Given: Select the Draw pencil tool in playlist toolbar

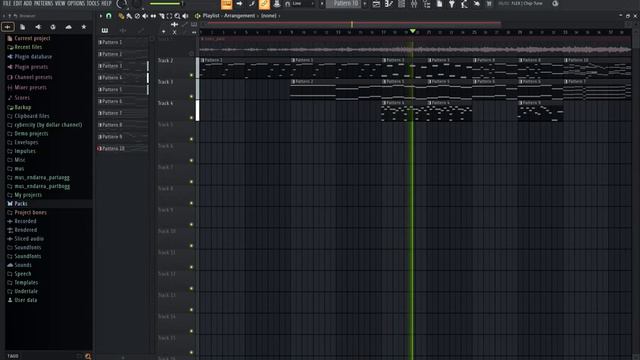Looking at the screenshot, I should click(x=121, y=16).
